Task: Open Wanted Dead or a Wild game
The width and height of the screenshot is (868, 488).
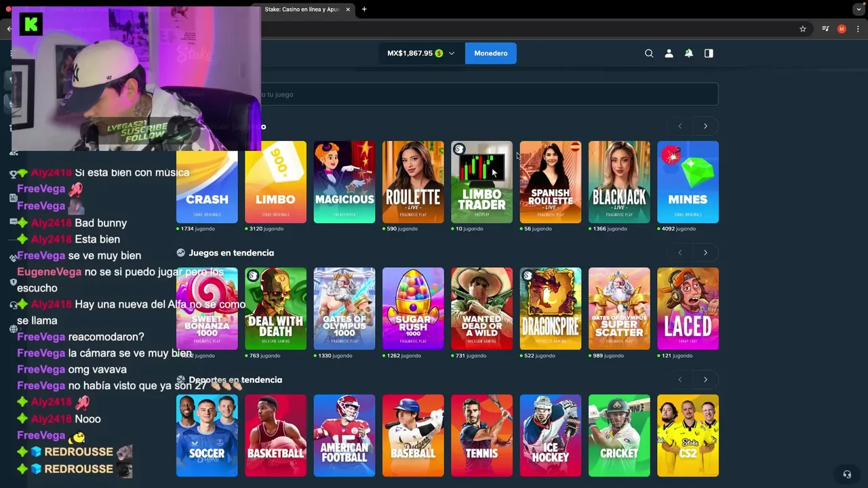Action: [x=481, y=308]
